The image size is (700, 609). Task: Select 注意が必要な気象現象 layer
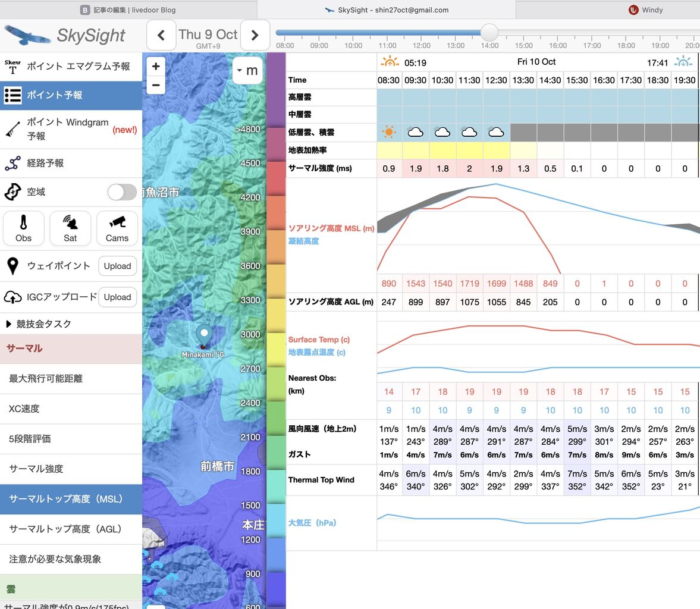click(x=71, y=559)
